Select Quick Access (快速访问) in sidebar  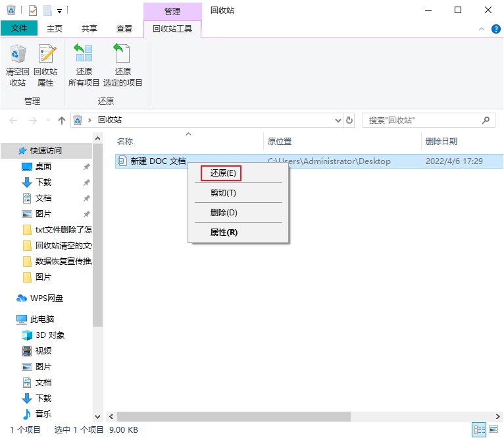[47, 151]
